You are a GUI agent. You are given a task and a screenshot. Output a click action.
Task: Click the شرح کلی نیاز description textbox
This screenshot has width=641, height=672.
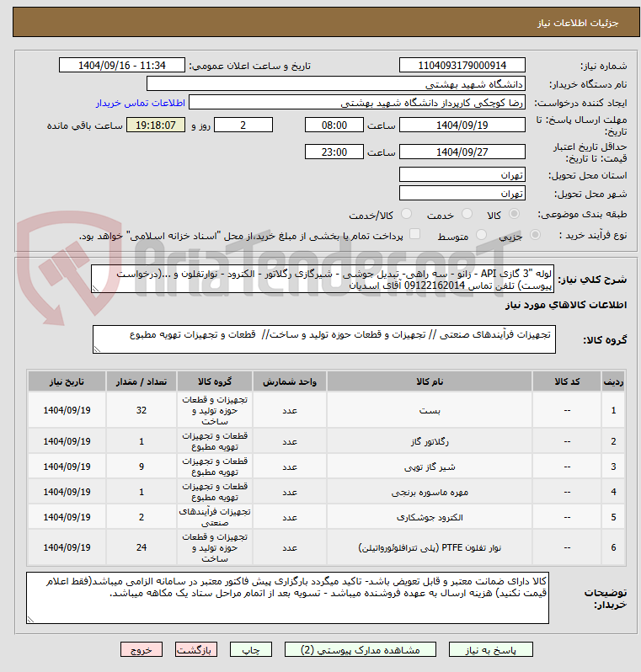point(323,279)
